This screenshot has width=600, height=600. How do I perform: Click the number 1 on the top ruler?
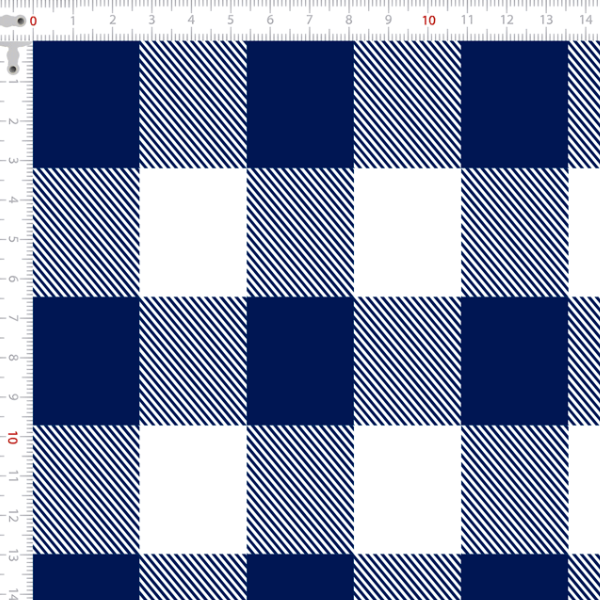pyautogui.click(x=73, y=20)
